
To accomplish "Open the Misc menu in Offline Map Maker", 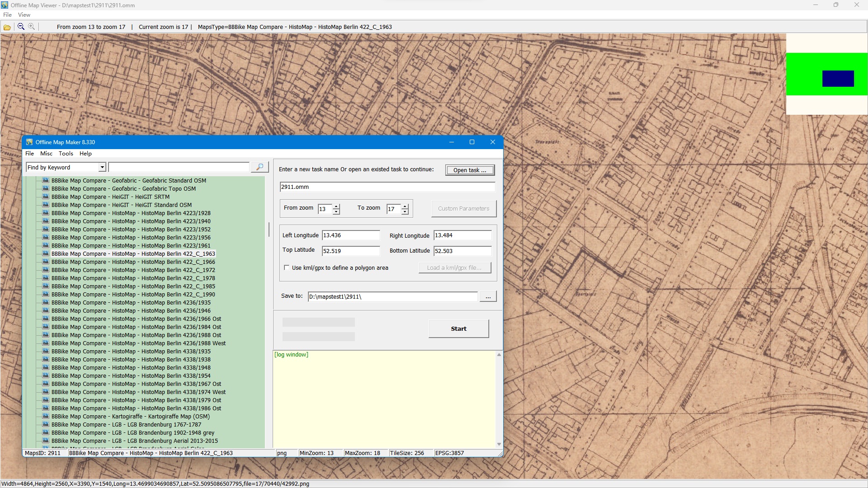I will click(46, 154).
